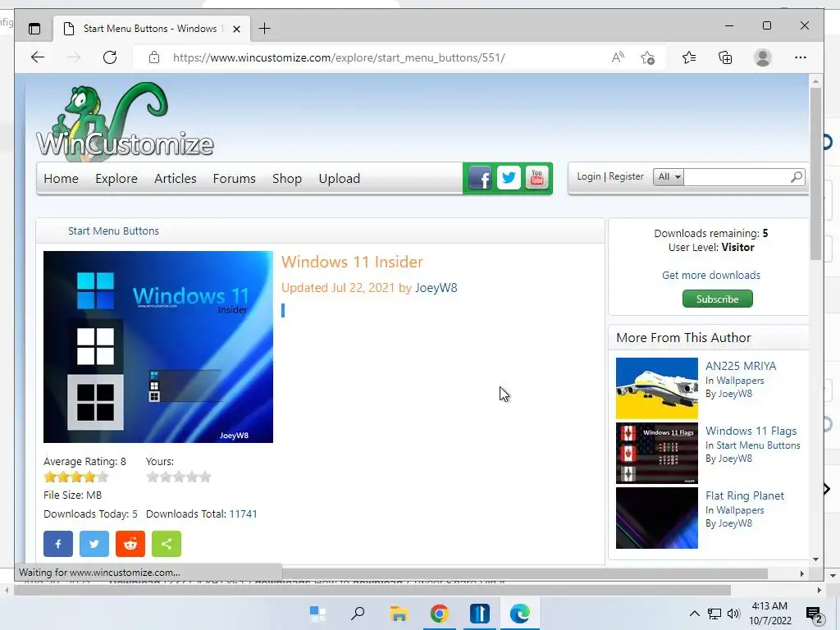
Task: Click the Read aloud icon
Action: click(x=619, y=57)
